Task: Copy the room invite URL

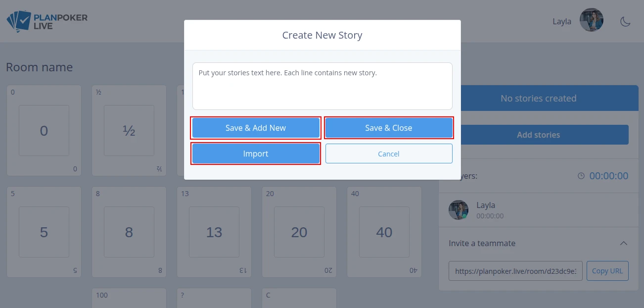Action: (607, 271)
